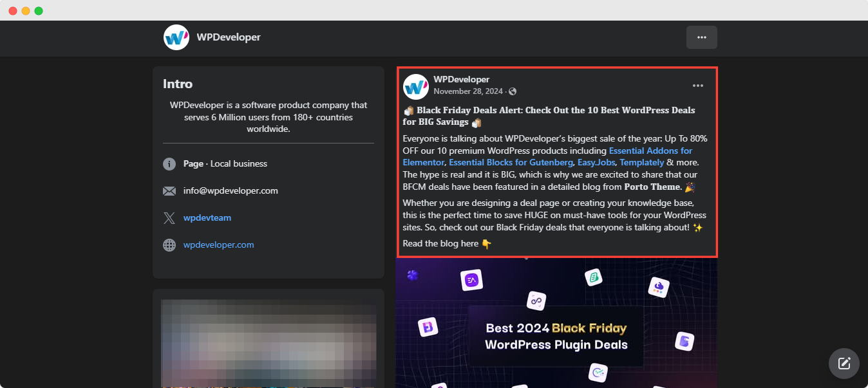Click the public globe privacy icon beside the post date

coord(513,91)
